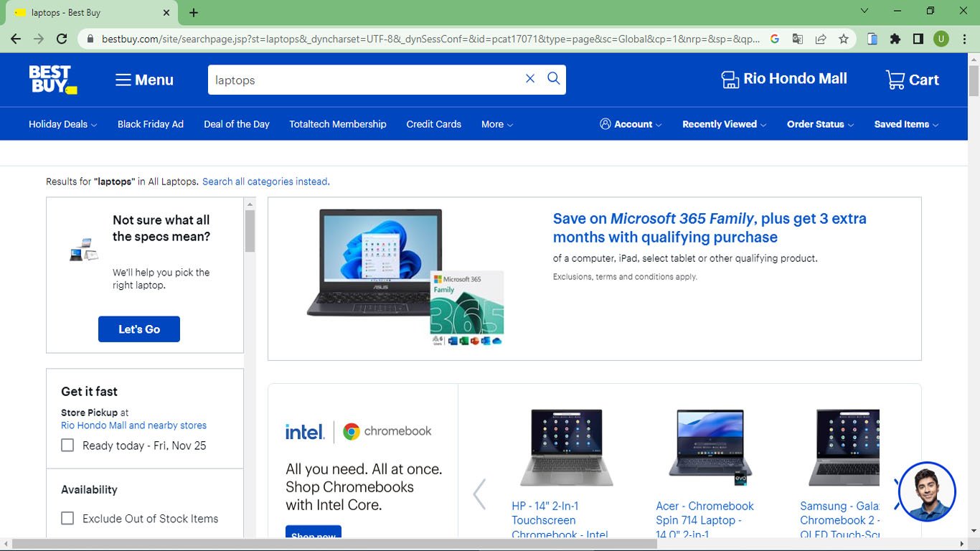Check Ready today - Fri, Nov 25
Viewport: 980px width, 551px height.
[67, 446]
